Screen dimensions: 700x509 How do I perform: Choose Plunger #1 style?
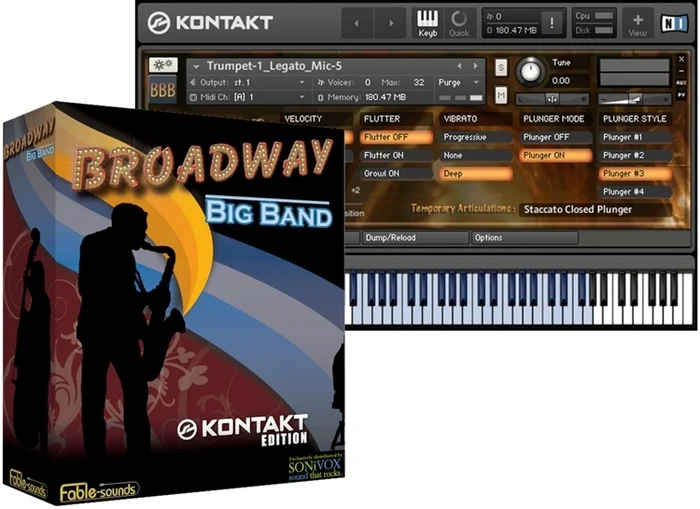tap(636, 137)
